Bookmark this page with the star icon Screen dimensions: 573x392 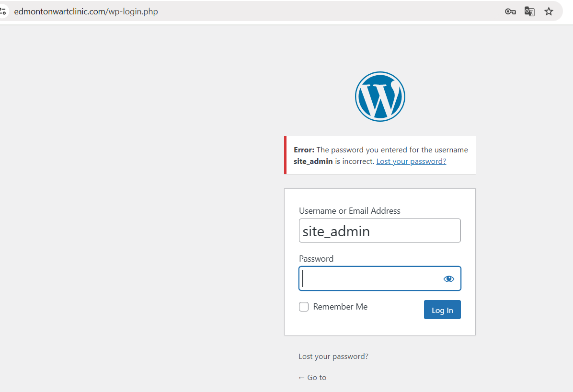point(549,12)
